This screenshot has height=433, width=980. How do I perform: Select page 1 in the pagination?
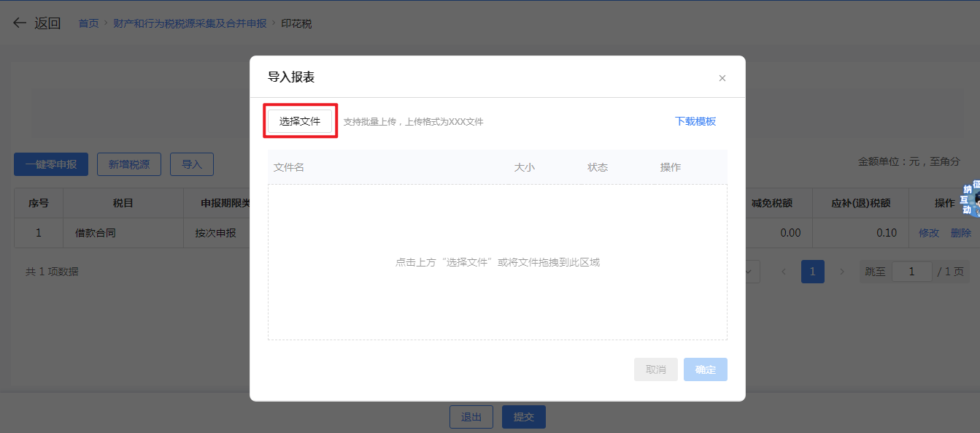pyautogui.click(x=812, y=272)
